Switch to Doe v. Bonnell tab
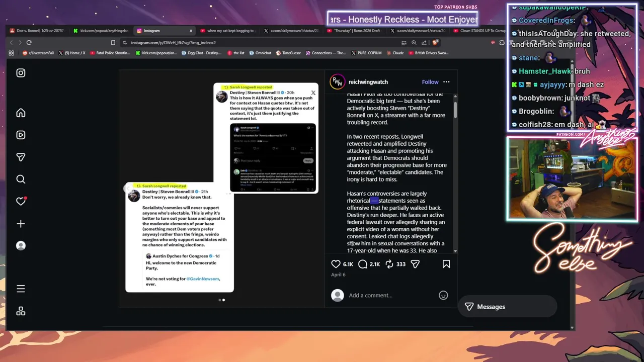 [x=38, y=31]
